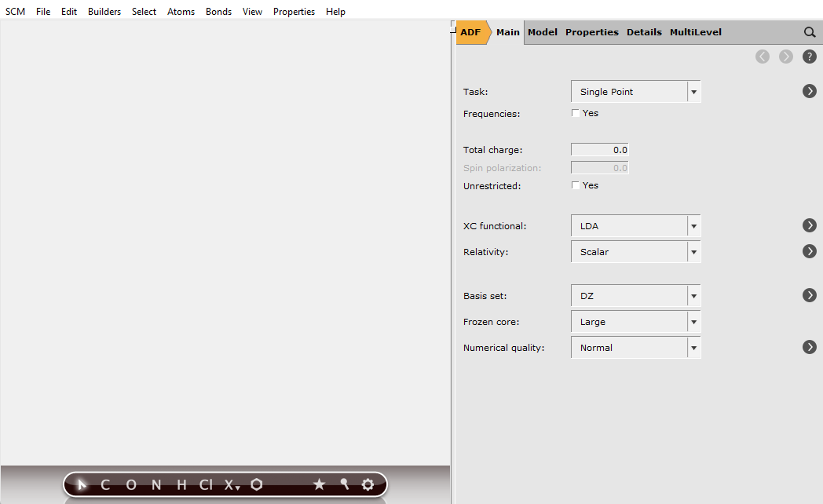Pick the Carbon atom tool
Screen dimensions: 823x504
click(104, 484)
